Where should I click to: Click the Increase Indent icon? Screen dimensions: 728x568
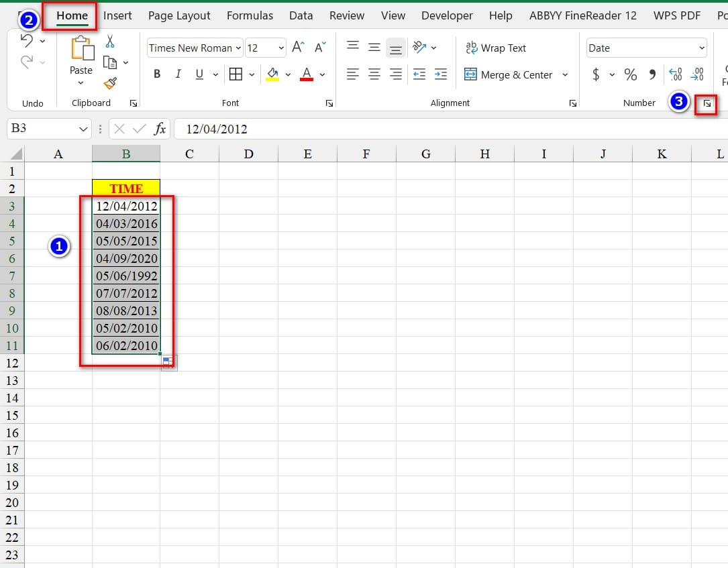tap(441, 74)
